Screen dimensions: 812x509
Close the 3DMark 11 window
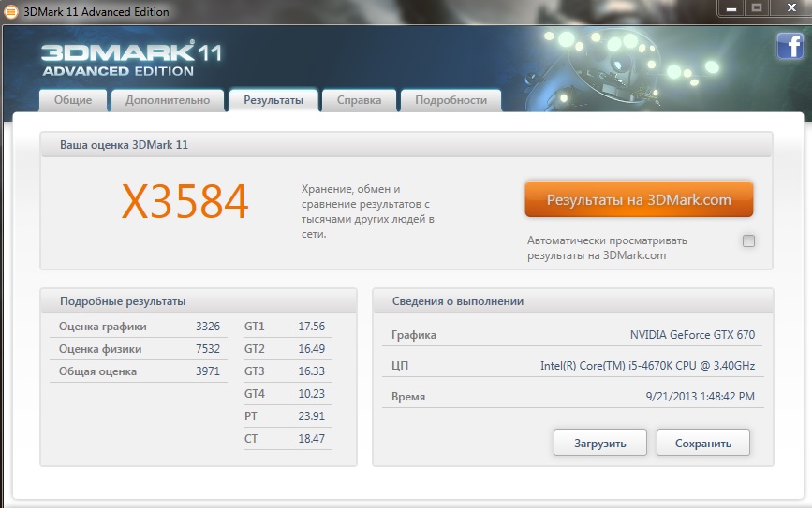(791, 8)
